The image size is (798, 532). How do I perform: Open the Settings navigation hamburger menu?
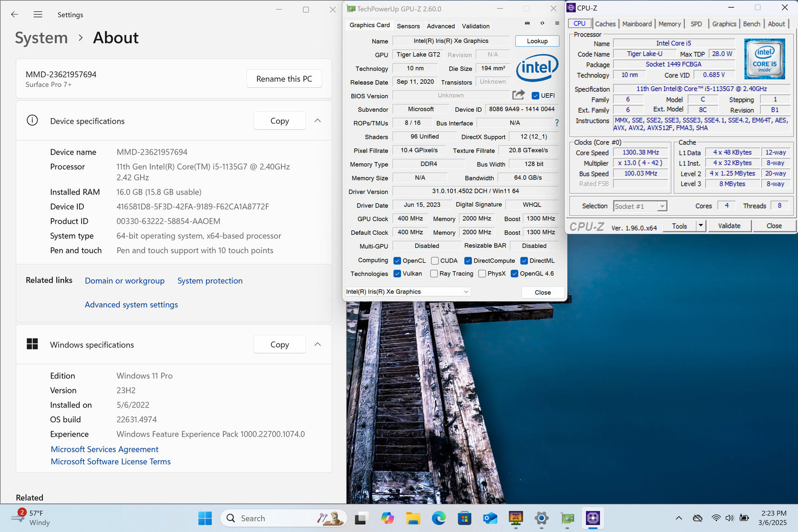(x=38, y=14)
